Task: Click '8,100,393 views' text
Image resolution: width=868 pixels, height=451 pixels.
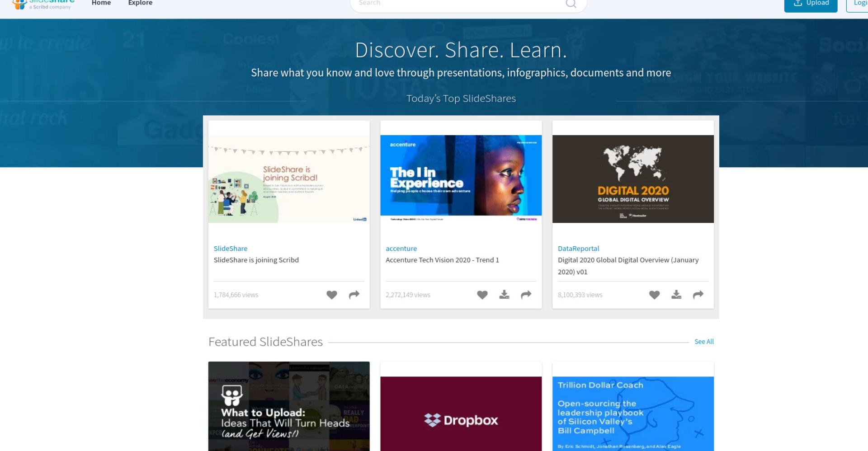Action: pos(580,295)
